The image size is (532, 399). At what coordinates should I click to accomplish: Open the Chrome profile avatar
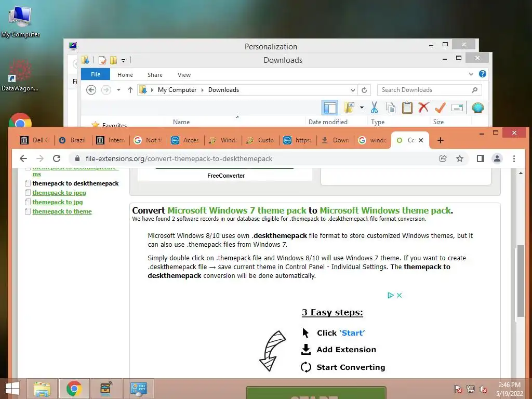pyautogui.click(x=497, y=158)
